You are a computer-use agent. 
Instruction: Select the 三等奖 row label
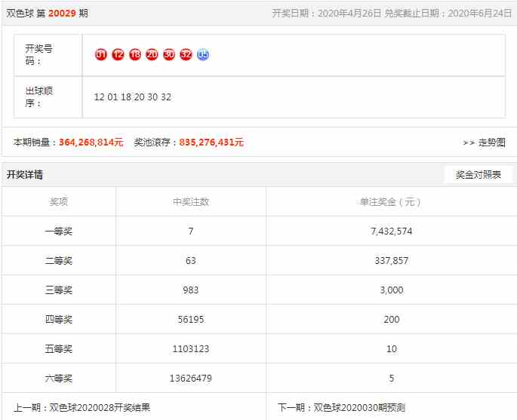pos(59,290)
